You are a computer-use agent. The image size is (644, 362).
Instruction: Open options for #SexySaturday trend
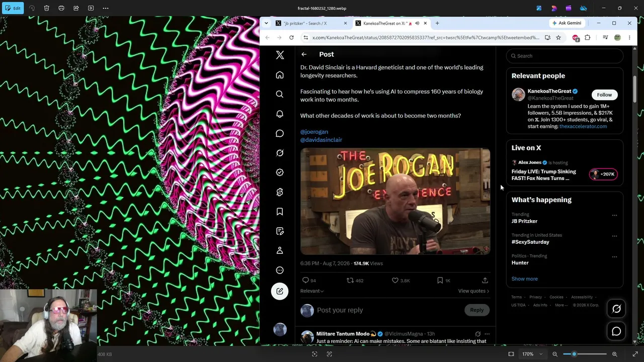614,236
